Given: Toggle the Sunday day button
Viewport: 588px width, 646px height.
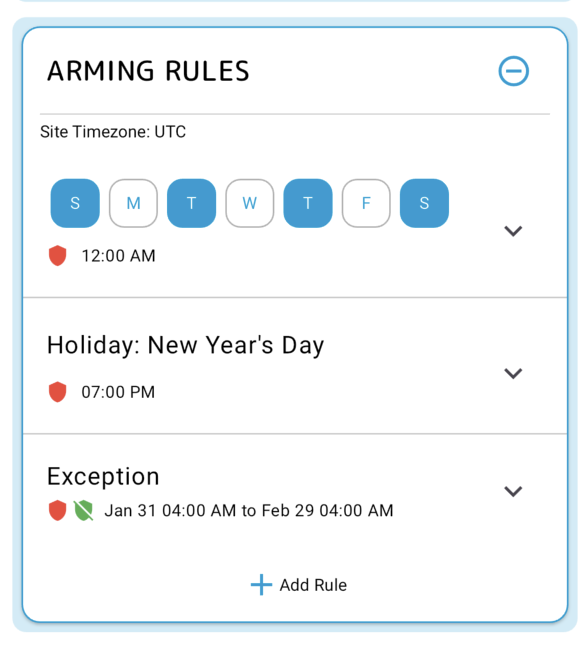Looking at the screenshot, I should [x=75, y=203].
